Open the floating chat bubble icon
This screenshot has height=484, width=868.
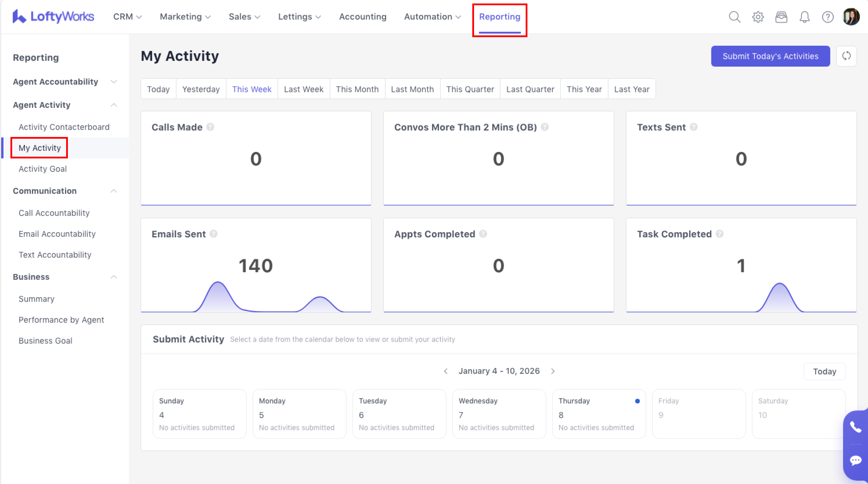(856, 460)
